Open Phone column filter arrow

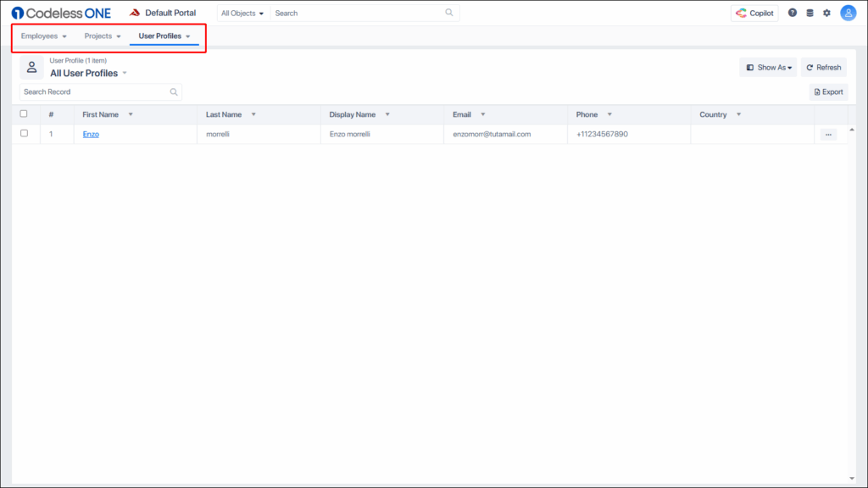609,114
